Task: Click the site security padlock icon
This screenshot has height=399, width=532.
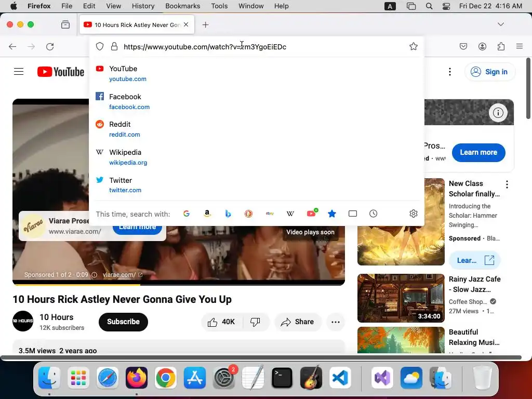Action: 114,46
